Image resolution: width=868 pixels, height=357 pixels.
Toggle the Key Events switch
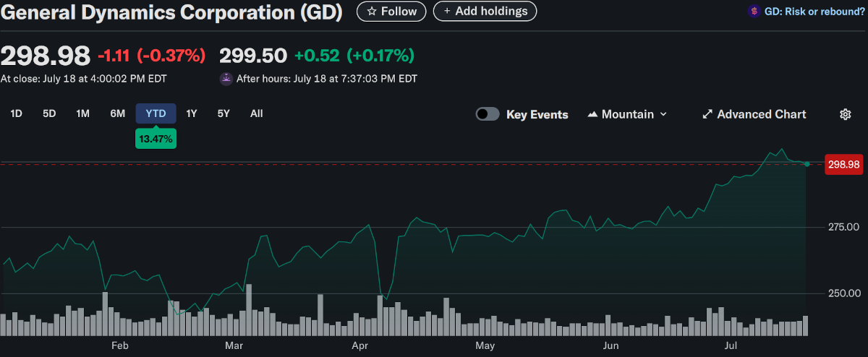point(488,114)
